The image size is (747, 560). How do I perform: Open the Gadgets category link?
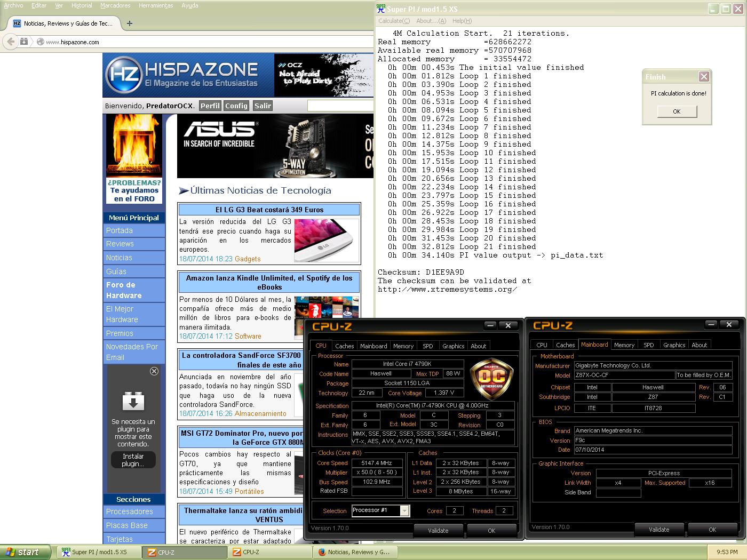click(248, 259)
